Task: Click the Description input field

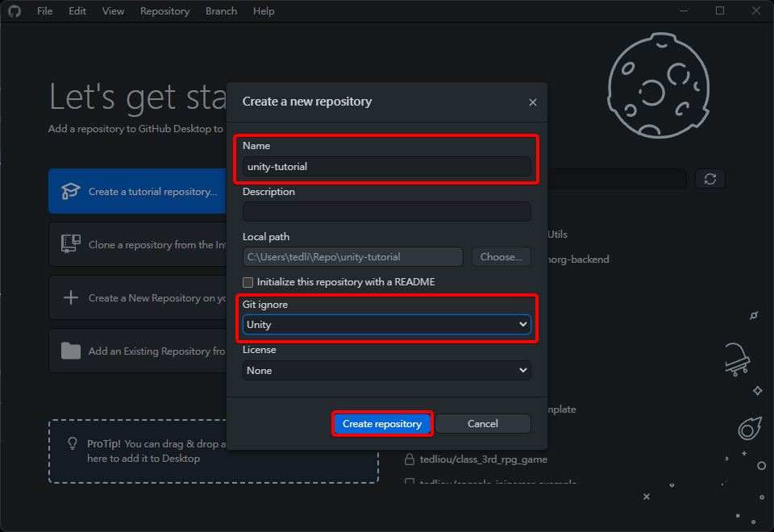Action: [x=386, y=212]
